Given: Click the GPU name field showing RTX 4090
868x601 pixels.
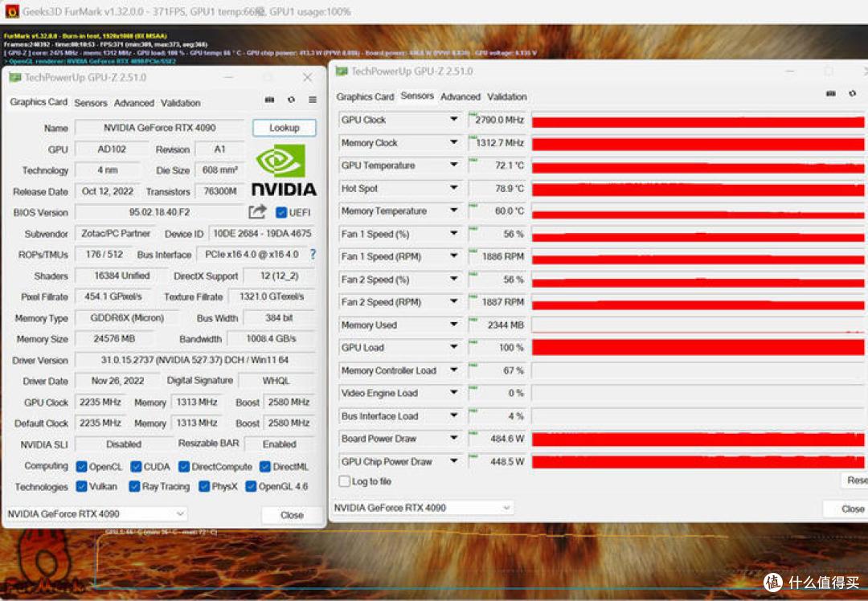Looking at the screenshot, I should (x=159, y=128).
